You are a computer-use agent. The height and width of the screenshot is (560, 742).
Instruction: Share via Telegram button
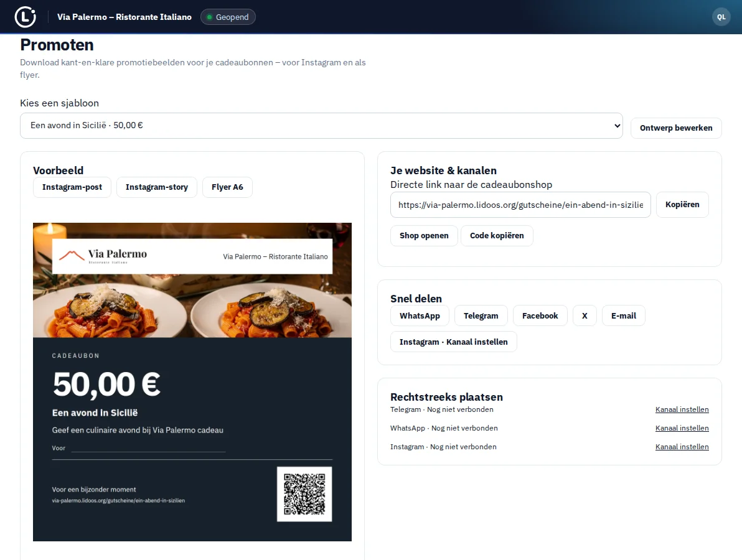[481, 316]
